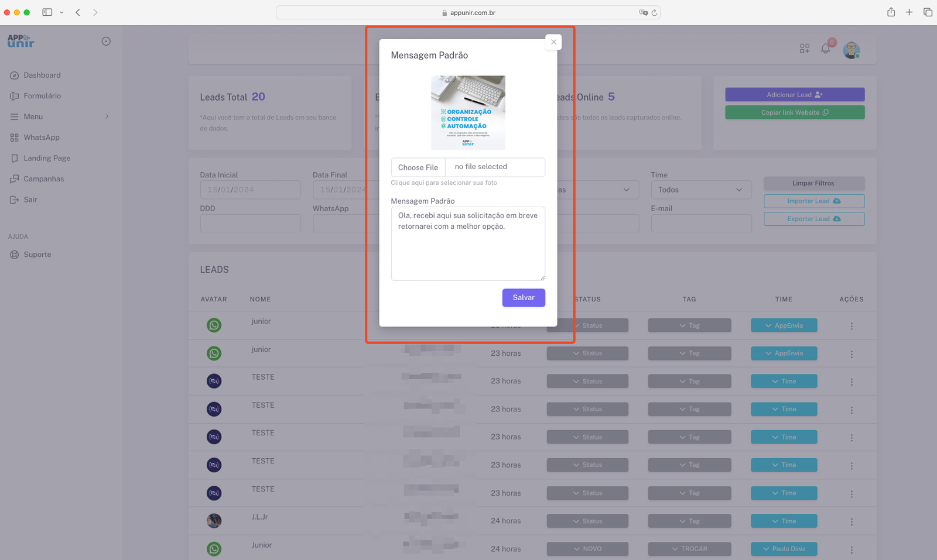Viewport: 937px width, 560px height.
Task: Click the uploaded image thumbnail preview
Action: (468, 112)
